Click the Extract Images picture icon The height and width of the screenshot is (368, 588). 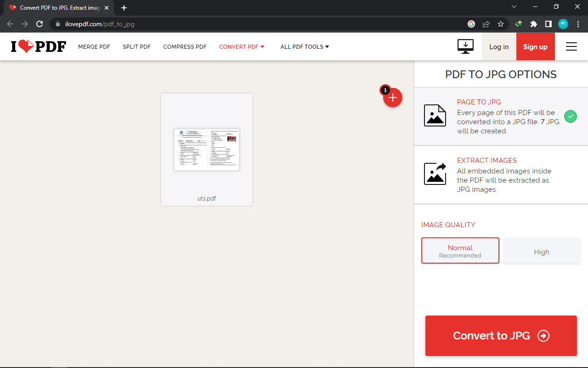point(435,174)
